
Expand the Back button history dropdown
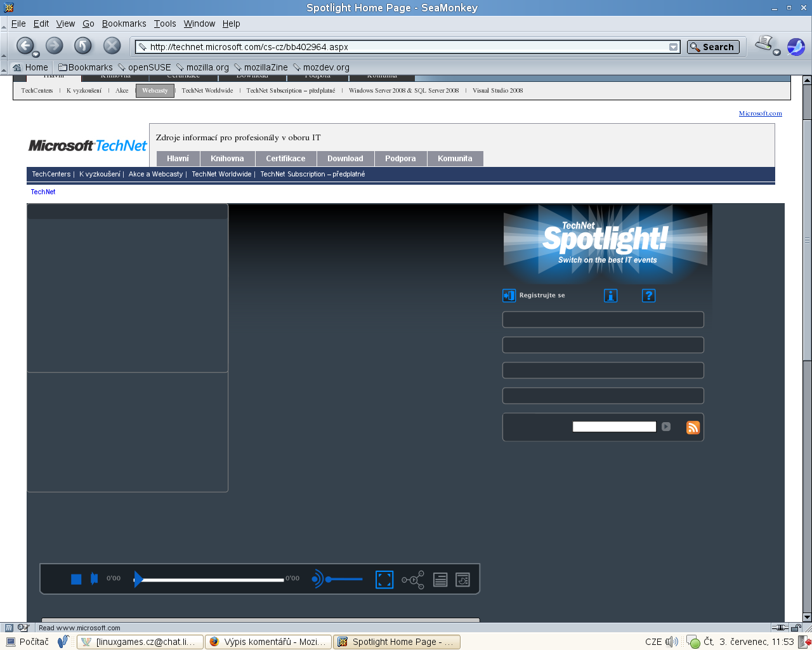click(36, 54)
